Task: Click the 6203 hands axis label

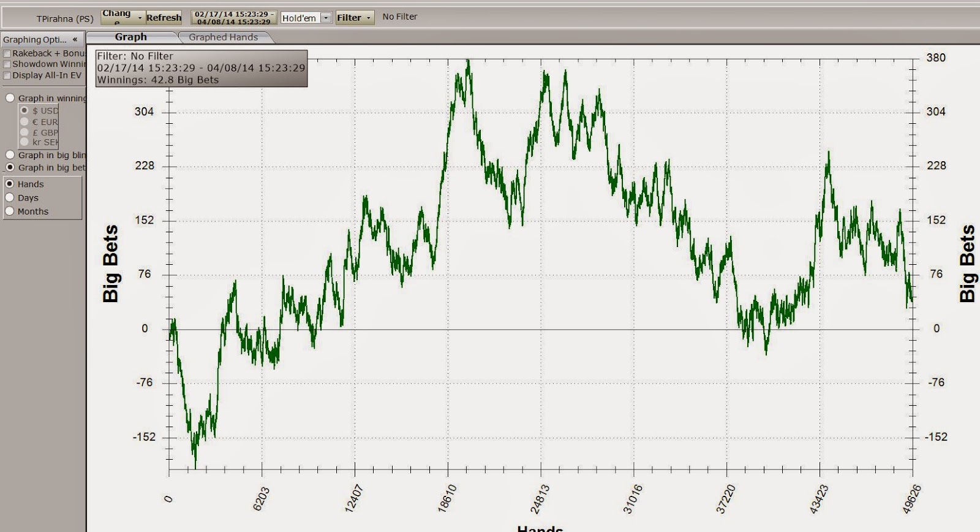Action: click(261, 498)
